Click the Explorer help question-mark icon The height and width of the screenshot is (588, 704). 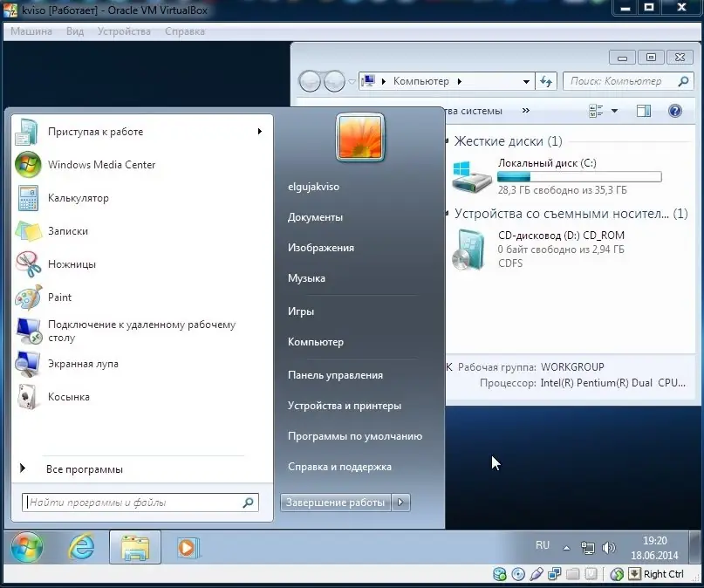675,111
